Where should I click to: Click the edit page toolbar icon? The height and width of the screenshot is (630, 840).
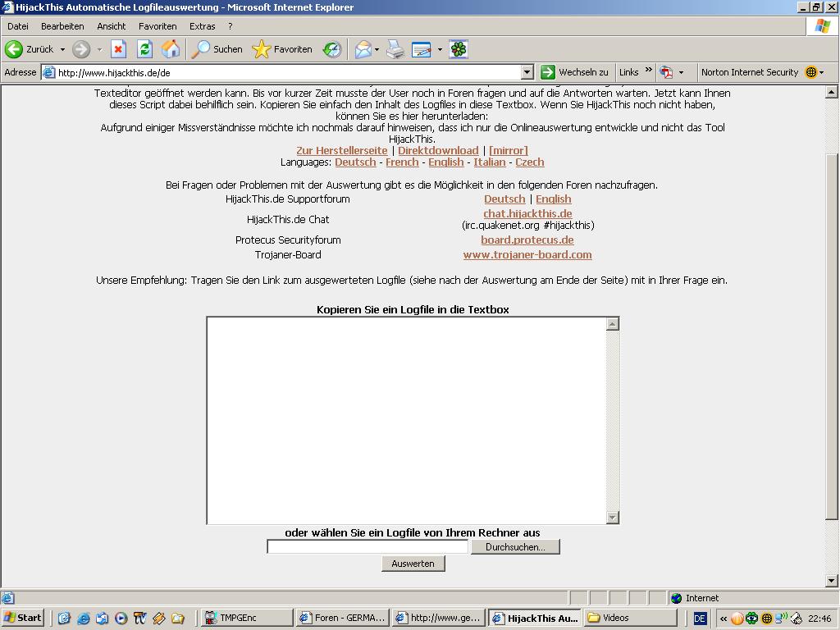pyautogui.click(x=422, y=49)
